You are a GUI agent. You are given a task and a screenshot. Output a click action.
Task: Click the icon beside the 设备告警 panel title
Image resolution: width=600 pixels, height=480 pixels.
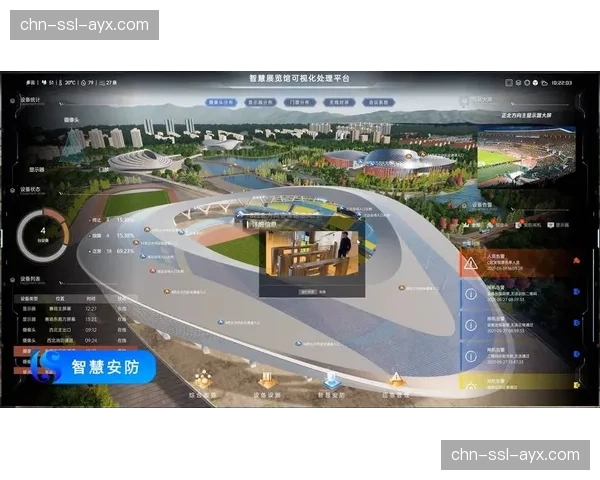coord(464,206)
